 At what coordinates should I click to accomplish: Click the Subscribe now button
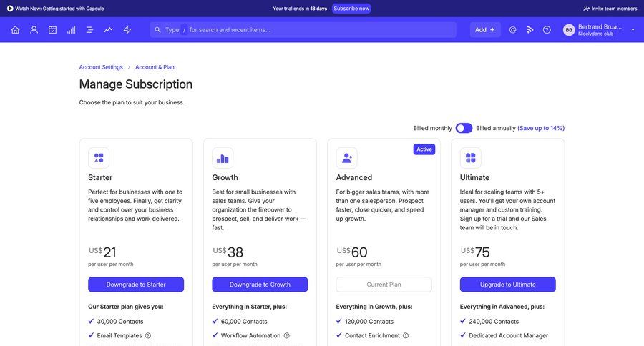point(351,9)
